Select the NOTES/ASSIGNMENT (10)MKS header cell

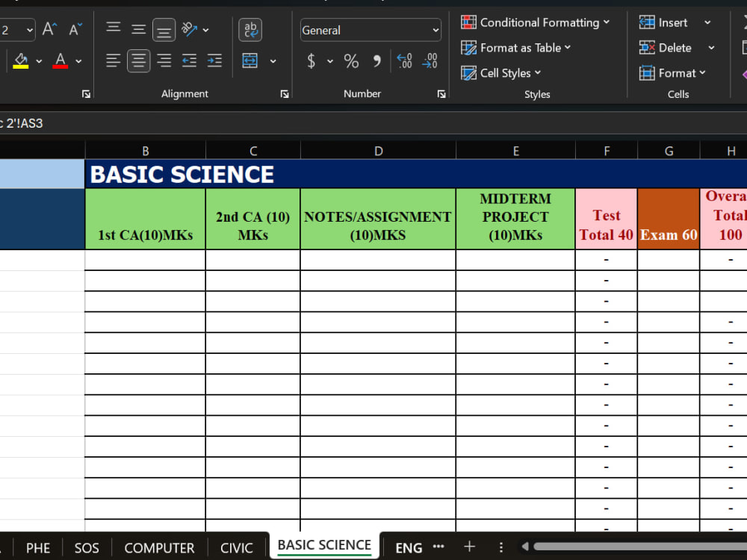[378, 219]
